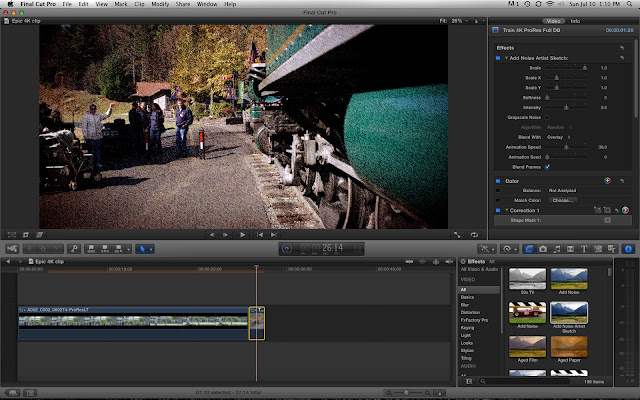Click the Play button under the viewer
This screenshot has width=640, height=400.
243,234
